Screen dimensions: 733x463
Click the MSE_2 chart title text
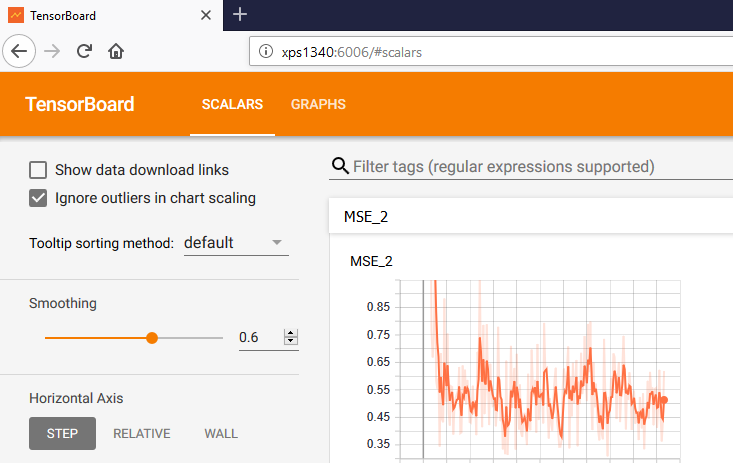click(371, 261)
